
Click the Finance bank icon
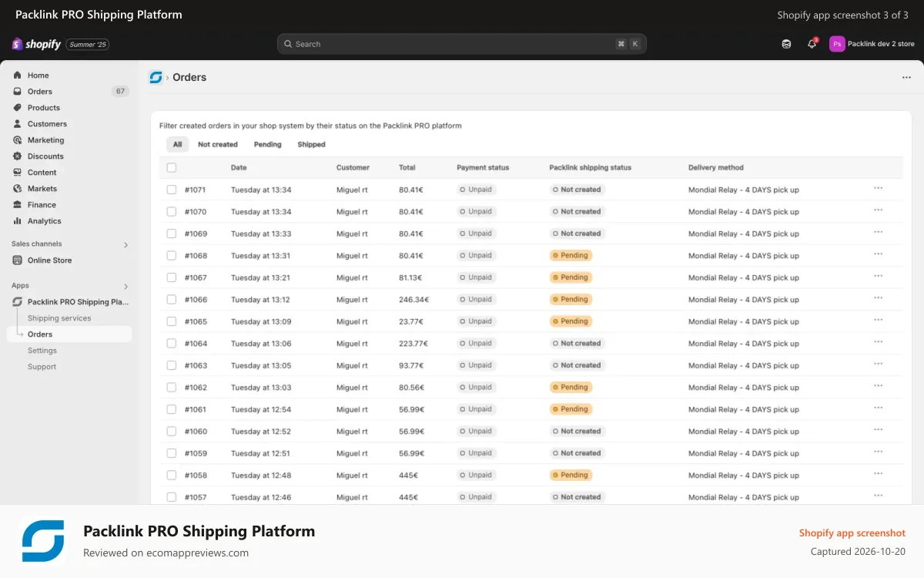(18, 205)
